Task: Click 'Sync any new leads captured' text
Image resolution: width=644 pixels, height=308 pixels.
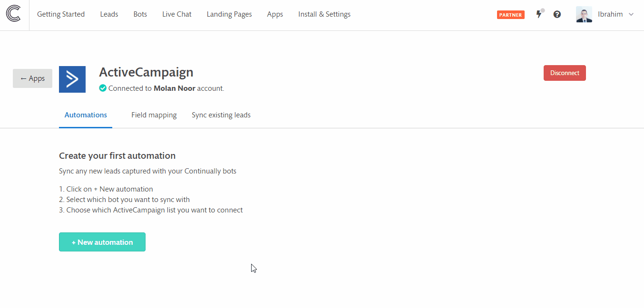Action: [147, 171]
